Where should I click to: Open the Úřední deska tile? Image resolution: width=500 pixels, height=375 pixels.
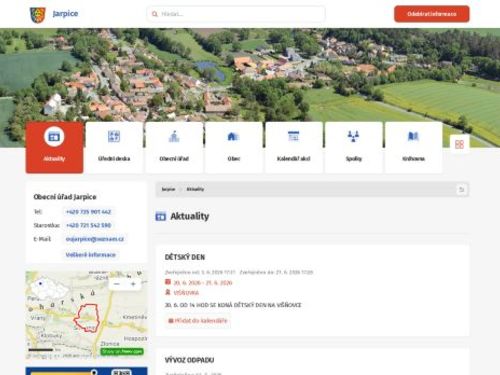point(114,147)
